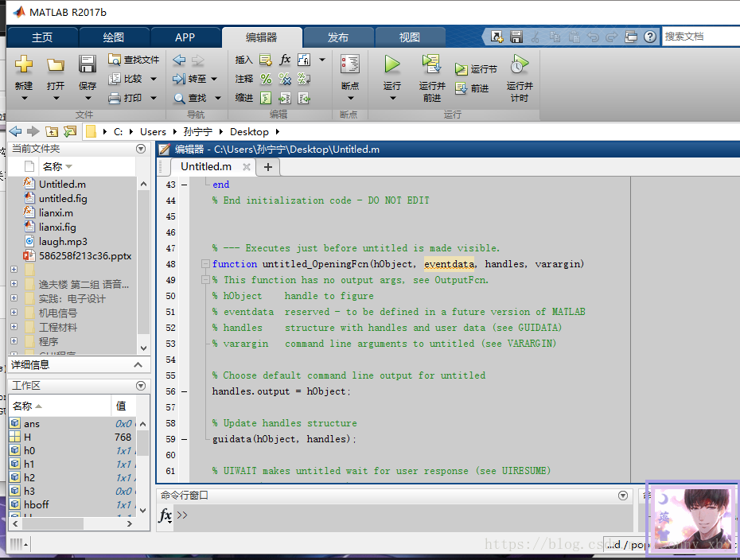Viewport: 740px width, 560px height.
Task: Open file using 打开 folder icon
Action: [56, 64]
